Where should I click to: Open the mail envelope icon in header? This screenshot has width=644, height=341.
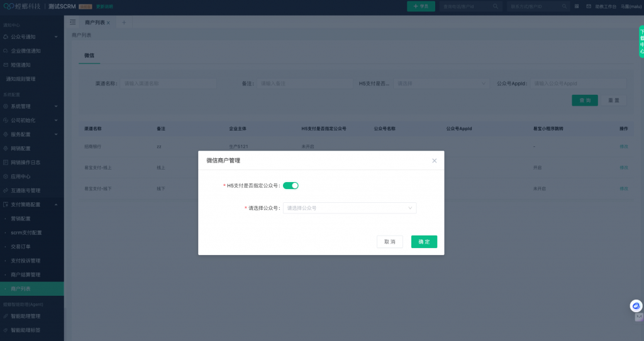pos(589,6)
